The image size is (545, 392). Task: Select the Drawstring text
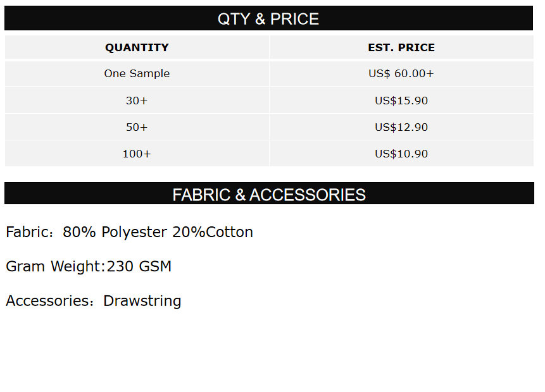142,300
